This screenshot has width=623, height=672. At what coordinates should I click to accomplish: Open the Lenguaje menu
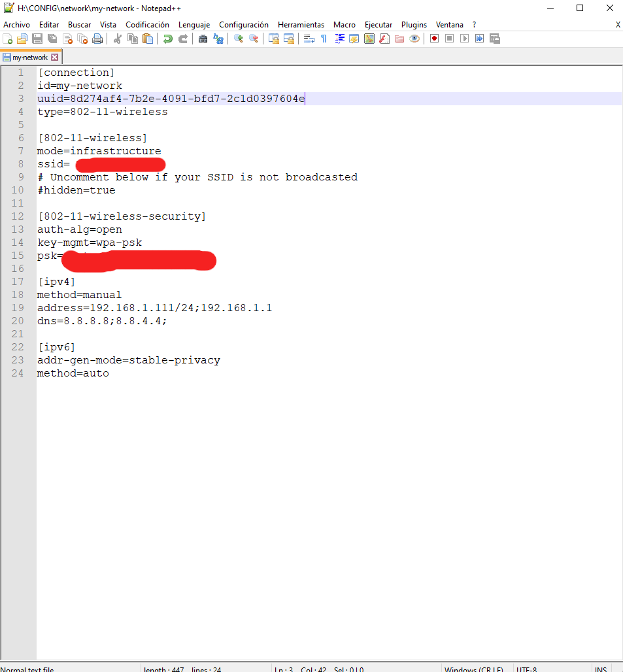click(x=194, y=25)
